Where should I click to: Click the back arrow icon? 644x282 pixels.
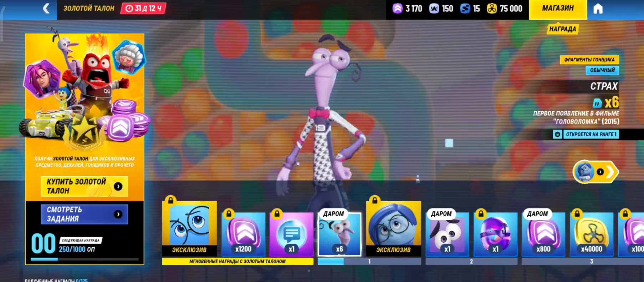point(46,9)
